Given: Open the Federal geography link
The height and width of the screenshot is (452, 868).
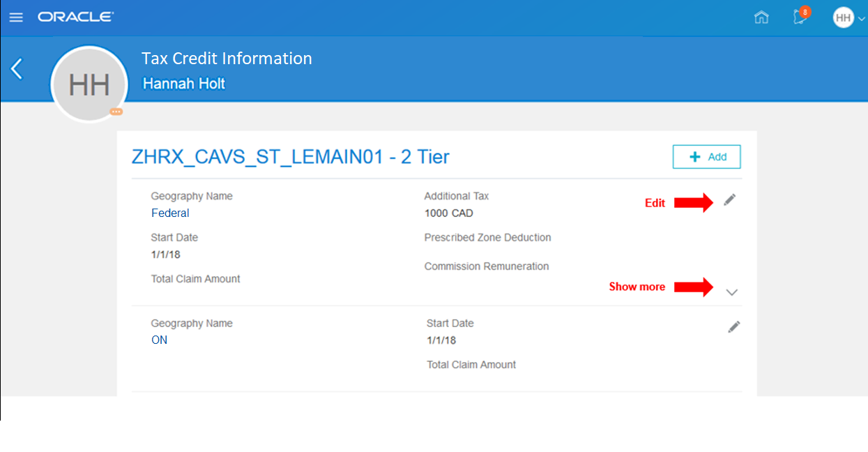Looking at the screenshot, I should click(x=170, y=213).
